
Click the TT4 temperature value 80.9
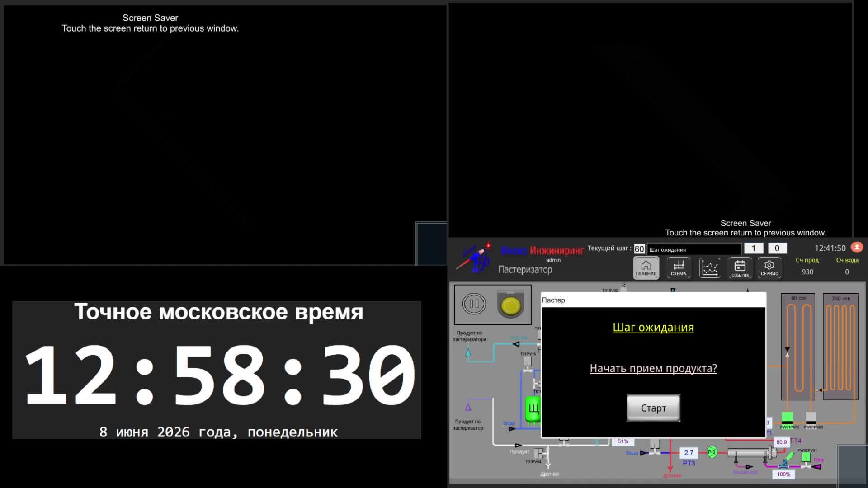click(x=781, y=442)
